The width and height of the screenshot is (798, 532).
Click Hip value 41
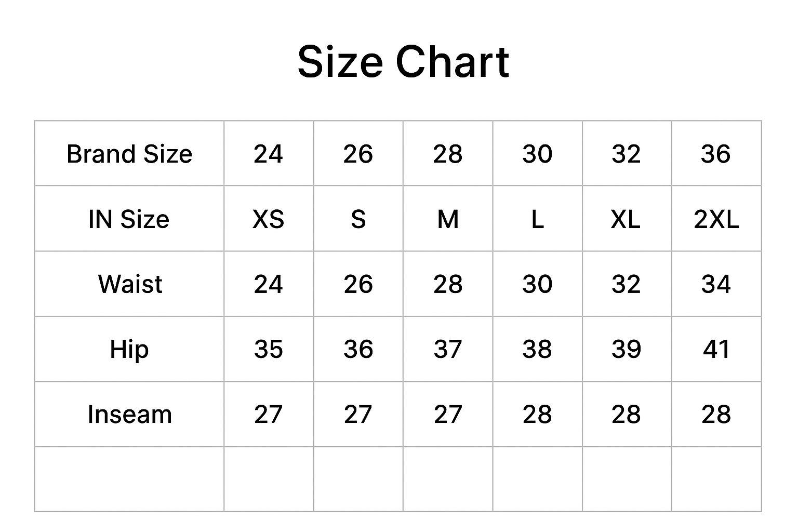point(716,349)
